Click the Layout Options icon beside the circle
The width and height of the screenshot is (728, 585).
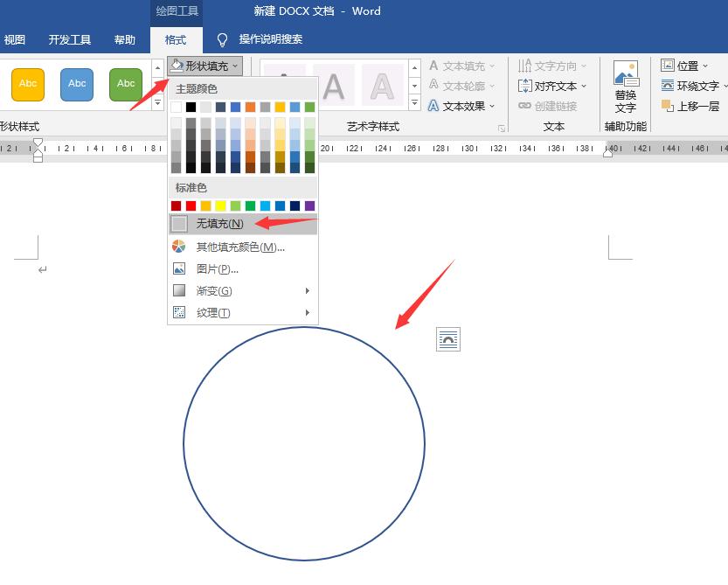(447, 338)
